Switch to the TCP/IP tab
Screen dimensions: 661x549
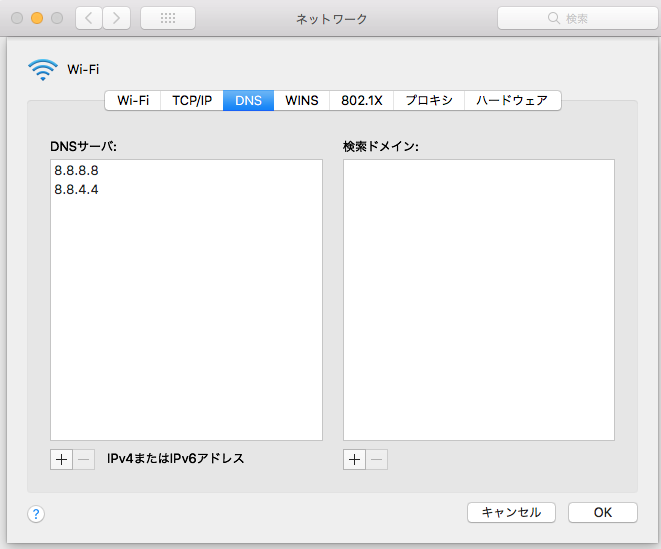[x=192, y=100]
